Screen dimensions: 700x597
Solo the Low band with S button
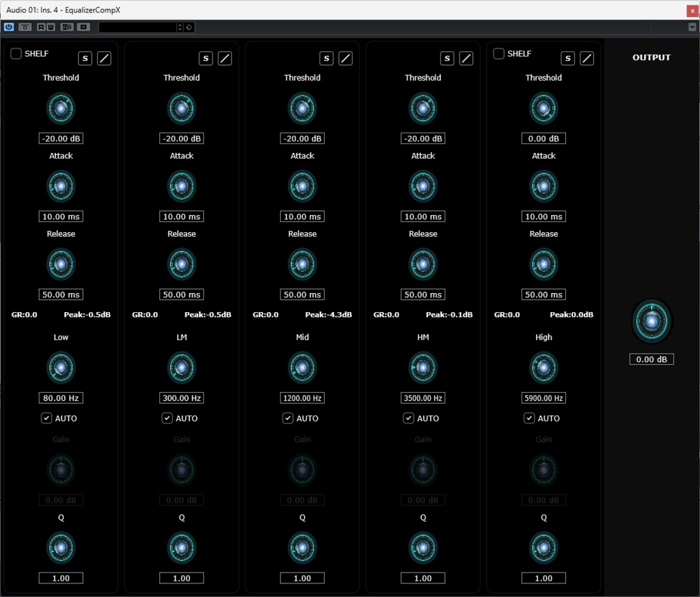pos(85,58)
